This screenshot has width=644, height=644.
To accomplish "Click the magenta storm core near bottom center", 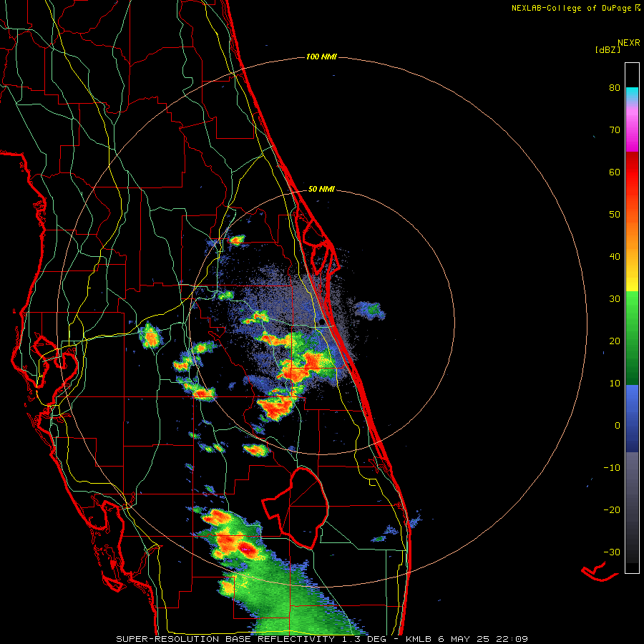I will pyautogui.click(x=246, y=549).
